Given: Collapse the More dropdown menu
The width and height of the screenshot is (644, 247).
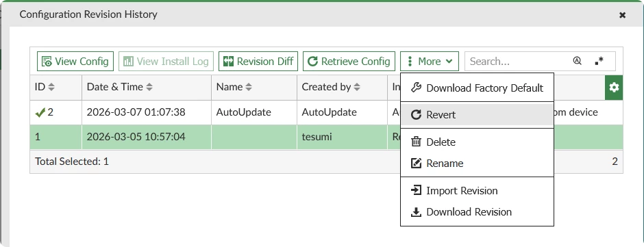Looking at the screenshot, I should (430, 61).
